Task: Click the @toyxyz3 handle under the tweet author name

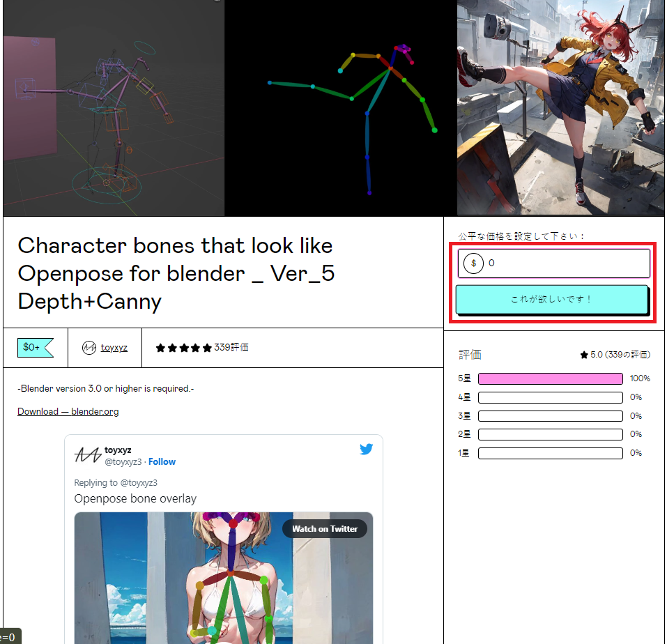Action: tap(123, 462)
